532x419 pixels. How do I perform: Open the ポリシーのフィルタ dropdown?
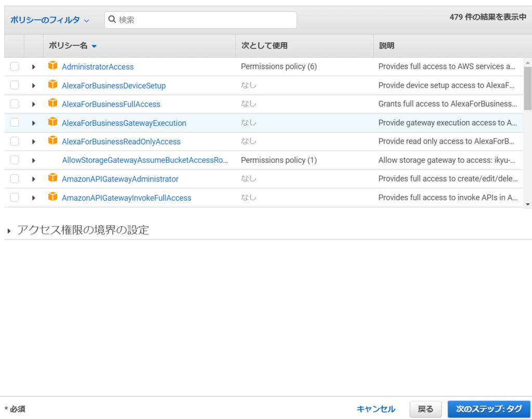point(49,20)
